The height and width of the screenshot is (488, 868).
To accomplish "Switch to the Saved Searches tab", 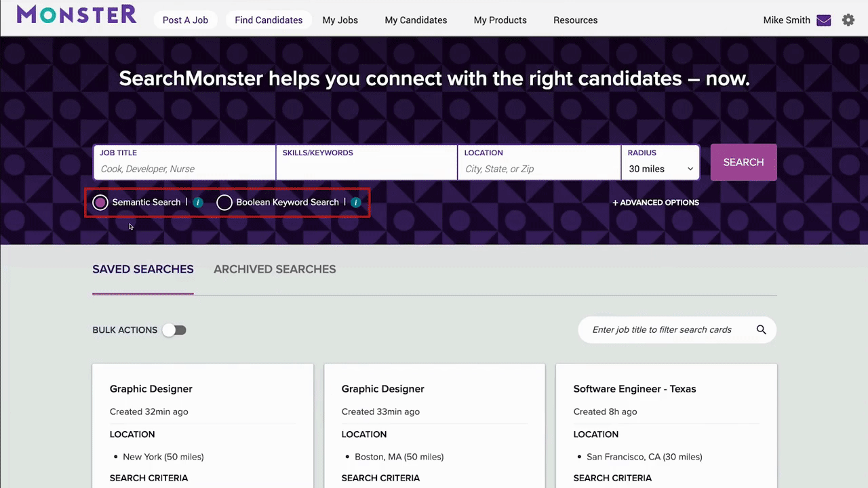I will coord(143,270).
